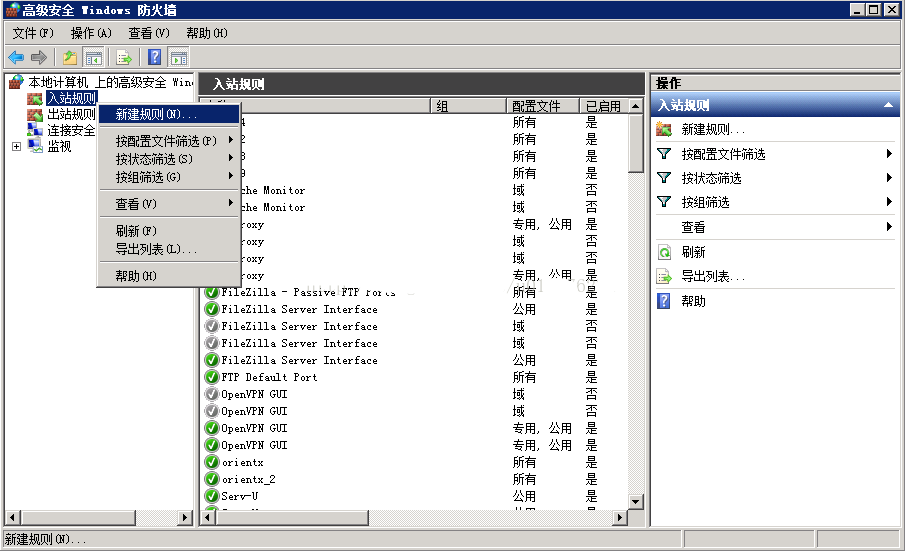Select the FTP Default Port rule row

pyautogui.click(x=413, y=377)
